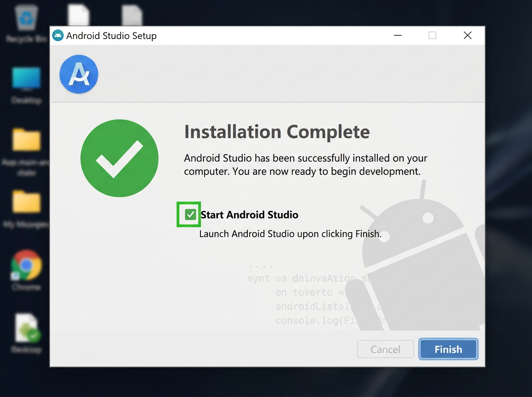532x397 pixels.
Task: Minimize the Android Studio Setup window
Action: click(x=398, y=35)
